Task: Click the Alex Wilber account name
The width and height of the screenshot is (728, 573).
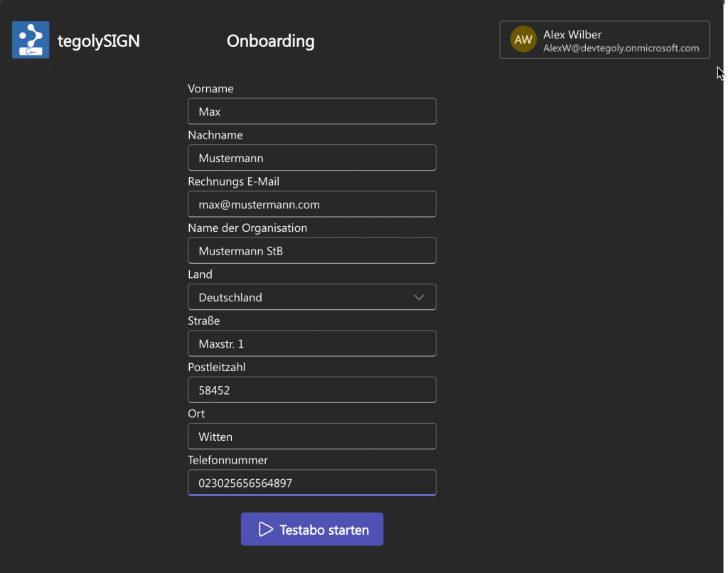Action: pyautogui.click(x=572, y=34)
